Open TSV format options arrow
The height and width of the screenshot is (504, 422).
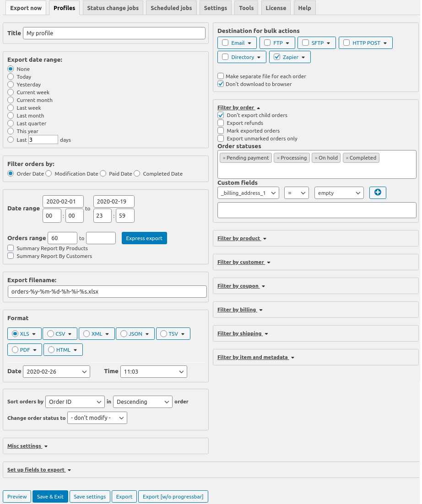pos(183,334)
